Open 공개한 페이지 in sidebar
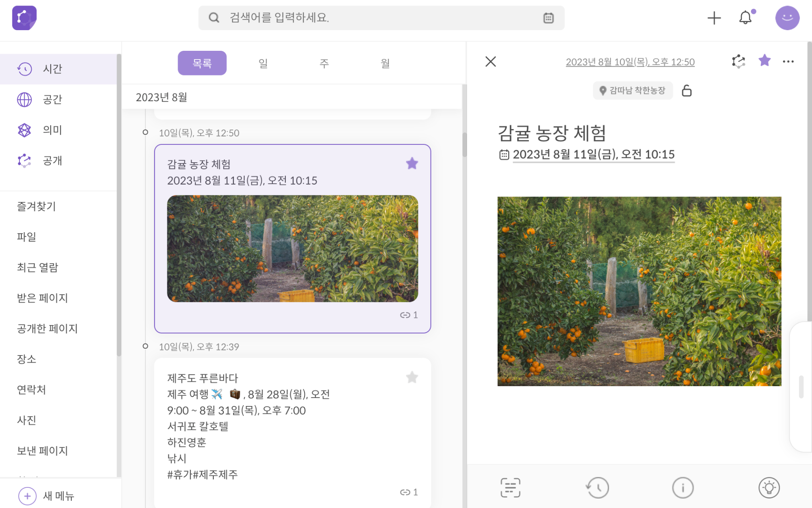The image size is (812, 508). tap(47, 329)
